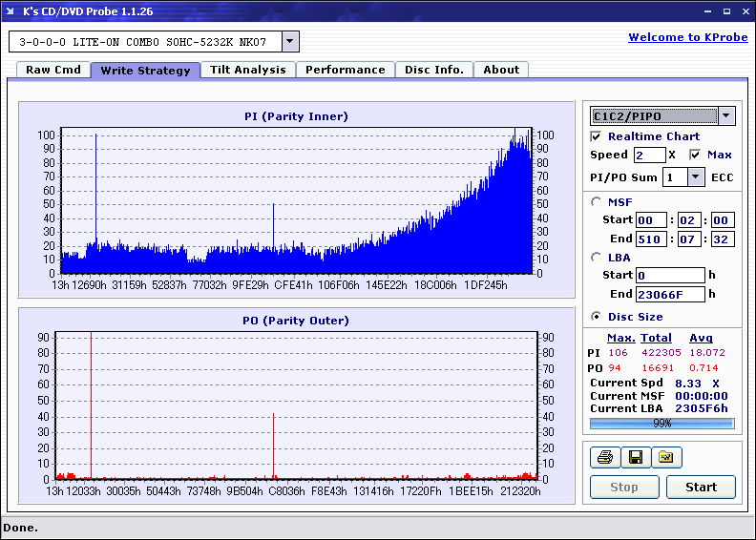
Task: Click the save floppy disk icon
Action: [636, 457]
